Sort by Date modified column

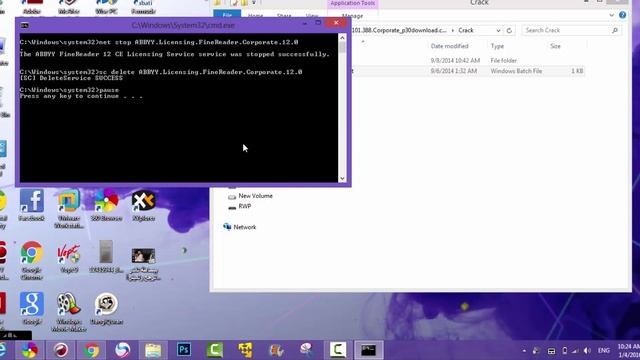[x=449, y=46]
